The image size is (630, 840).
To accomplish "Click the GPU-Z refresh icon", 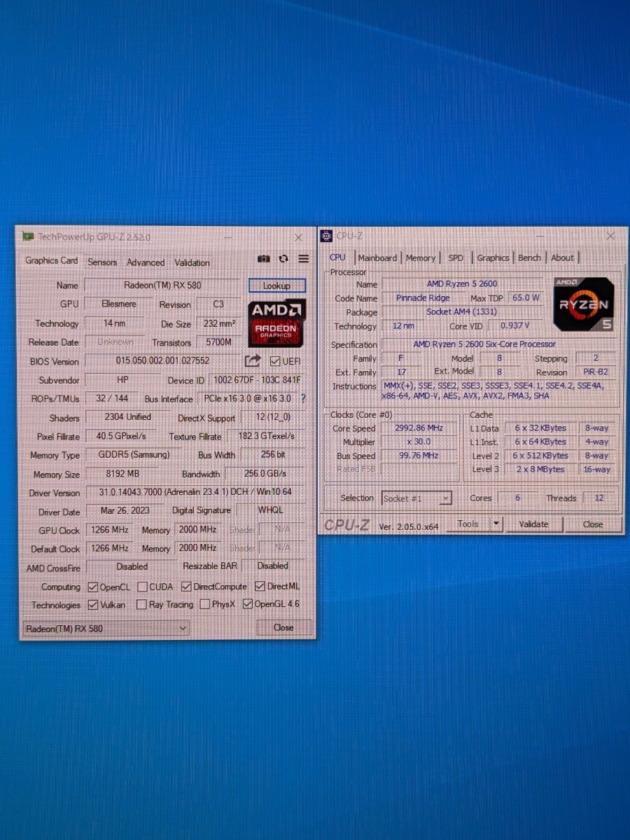I will pos(283,259).
